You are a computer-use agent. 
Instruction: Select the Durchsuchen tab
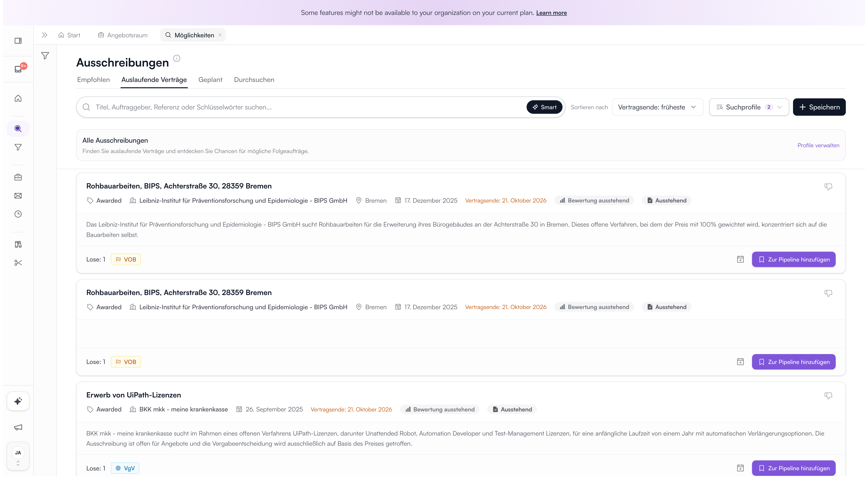[254, 80]
